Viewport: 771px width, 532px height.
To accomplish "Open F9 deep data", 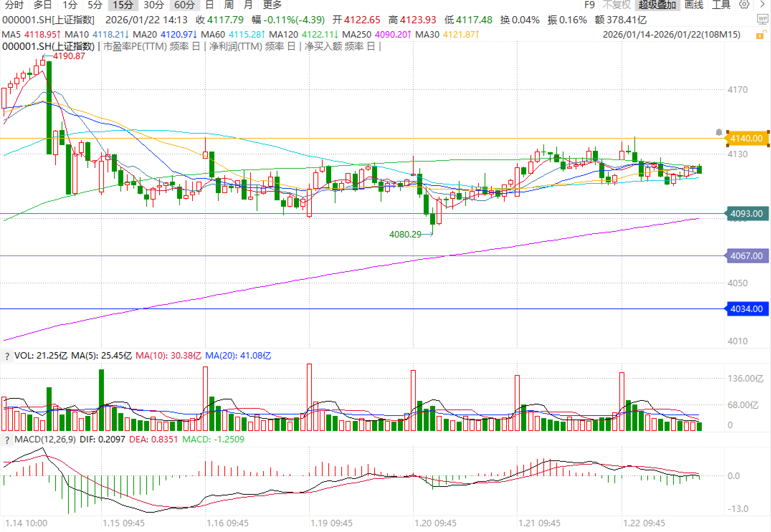I will (589, 5).
